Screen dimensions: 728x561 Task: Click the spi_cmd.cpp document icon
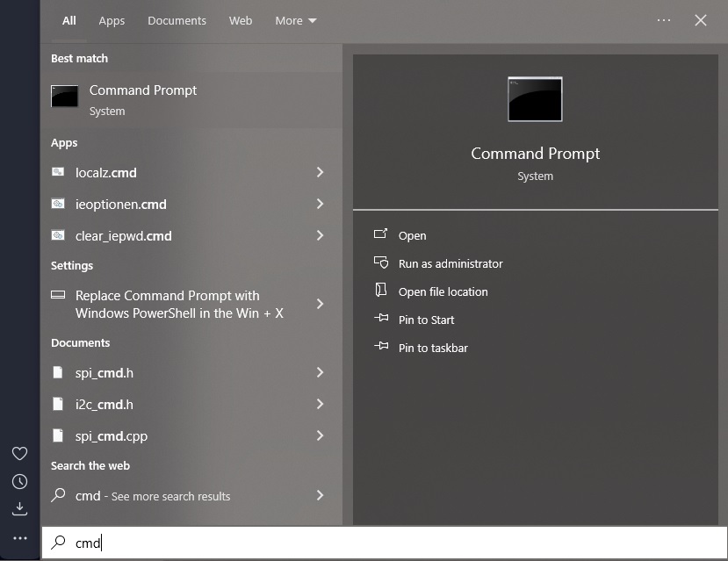(x=58, y=435)
